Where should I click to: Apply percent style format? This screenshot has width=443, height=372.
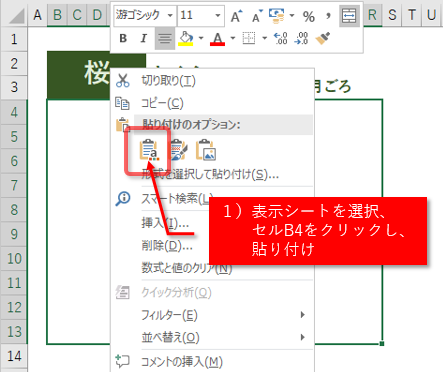click(309, 16)
